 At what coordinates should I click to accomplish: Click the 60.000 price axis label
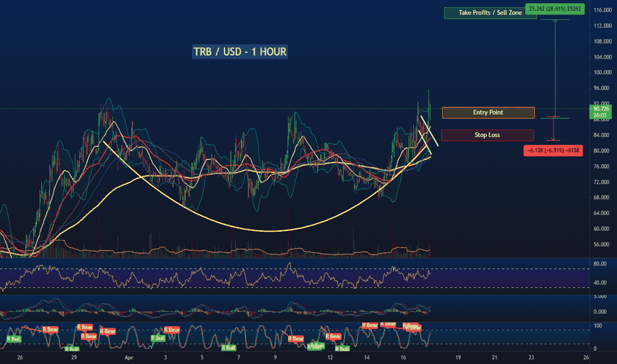click(602, 228)
